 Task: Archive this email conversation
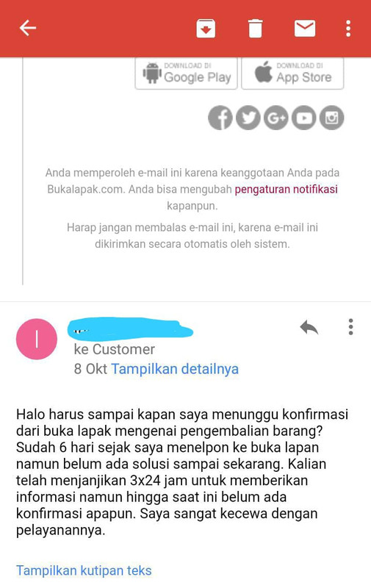tap(206, 28)
